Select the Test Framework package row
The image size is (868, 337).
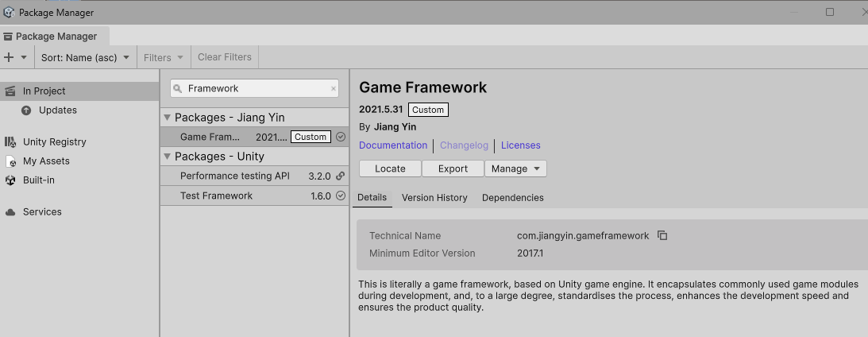[255, 196]
